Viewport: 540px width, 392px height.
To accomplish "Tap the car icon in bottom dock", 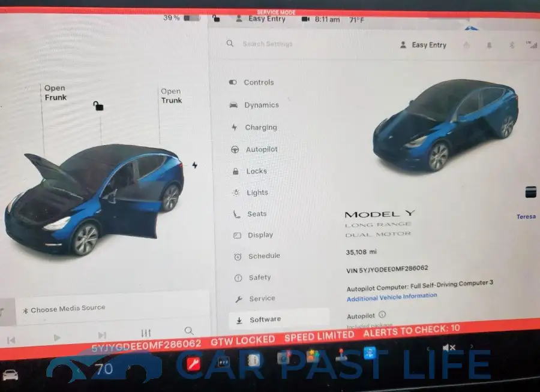I will click(10, 375).
